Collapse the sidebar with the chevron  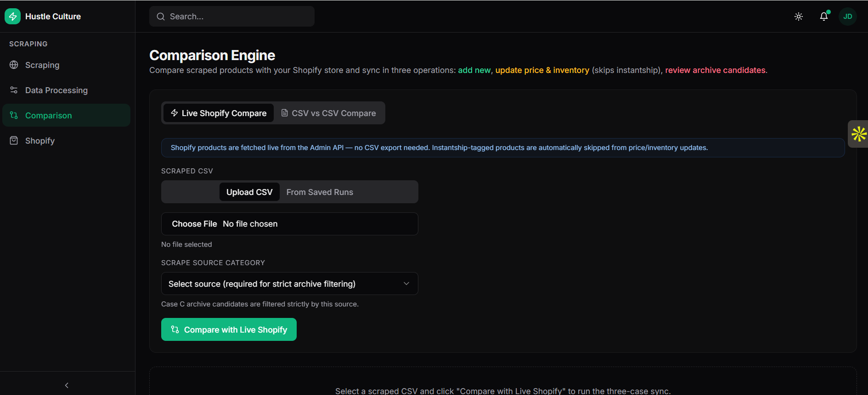pyautogui.click(x=67, y=385)
